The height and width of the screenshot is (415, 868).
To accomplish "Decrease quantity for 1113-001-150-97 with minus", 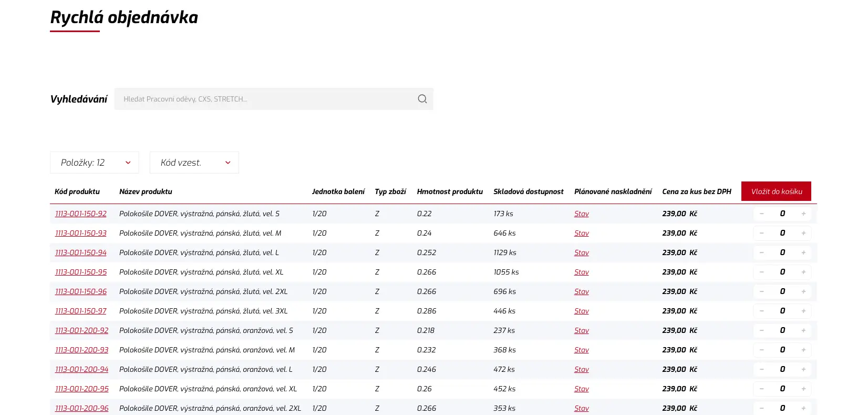I will coord(761,311).
